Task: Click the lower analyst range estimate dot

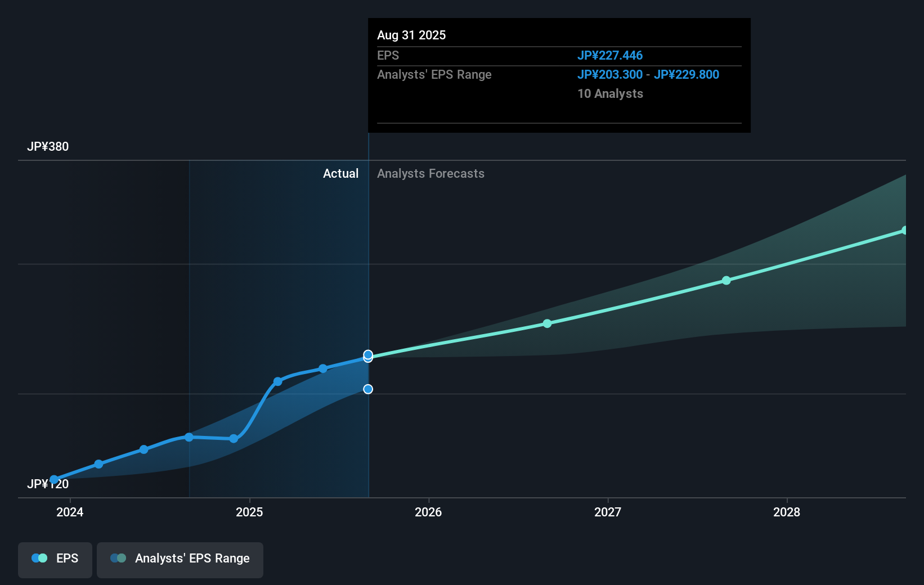Action: click(x=368, y=389)
